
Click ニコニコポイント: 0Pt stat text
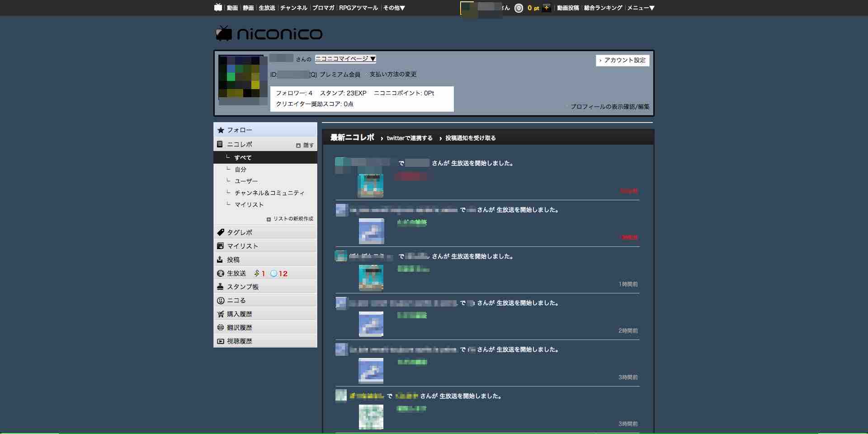click(x=404, y=93)
